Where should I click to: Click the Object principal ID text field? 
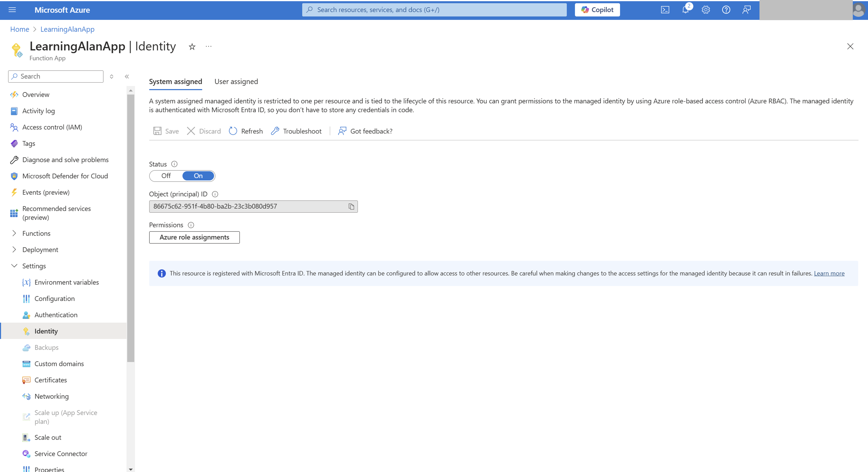pos(253,207)
